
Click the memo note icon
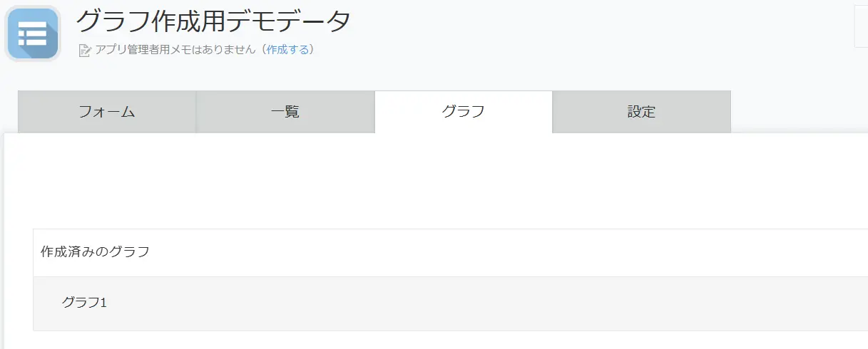pos(85,50)
